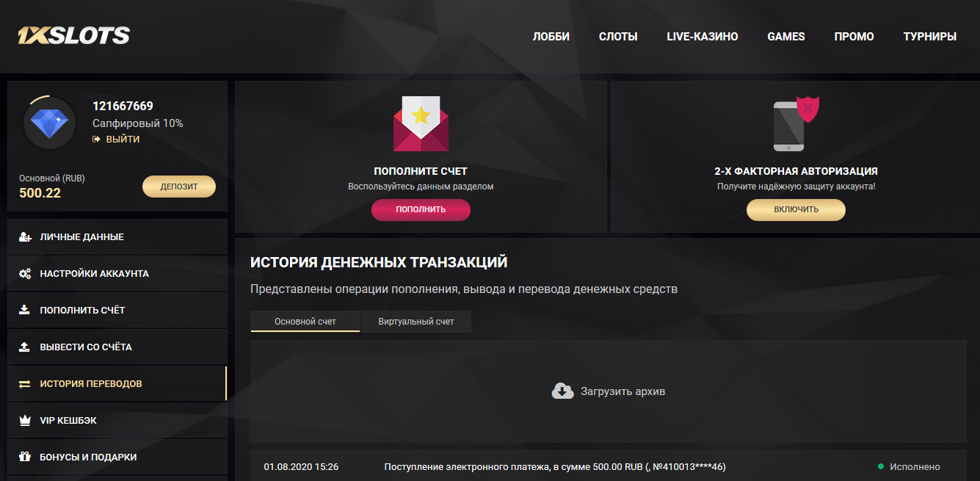Click the Воспользуйтесь данным разделом text

tap(421, 187)
